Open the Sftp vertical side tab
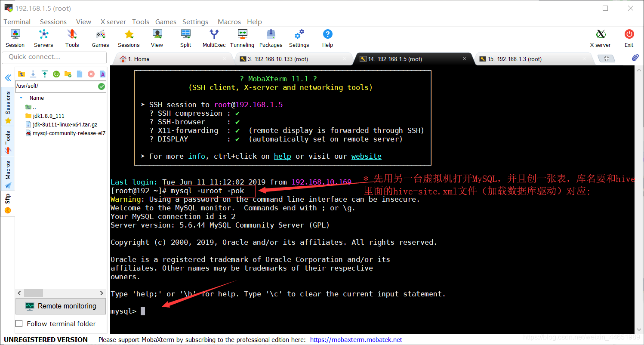This screenshot has width=644, height=345. tap(8, 203)
